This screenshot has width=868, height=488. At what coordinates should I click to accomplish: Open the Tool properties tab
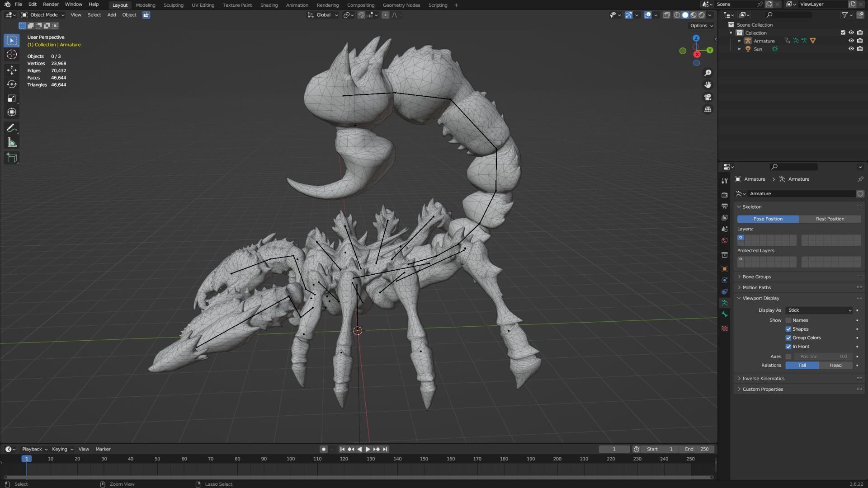725,181
